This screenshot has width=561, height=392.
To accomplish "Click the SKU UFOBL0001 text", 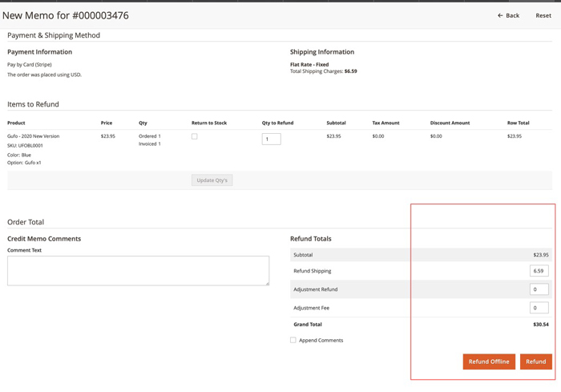I will tap(25, 145).
